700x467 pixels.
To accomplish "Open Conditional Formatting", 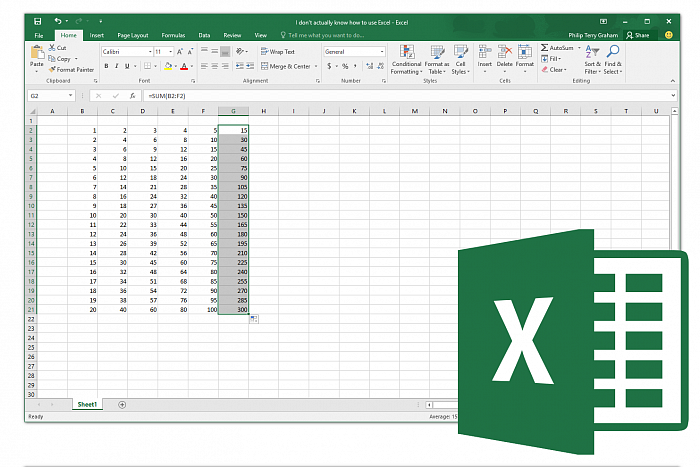I will click(x=406, y=57).
